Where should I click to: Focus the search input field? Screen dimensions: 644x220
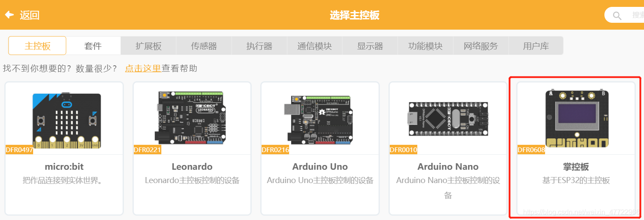625,15
